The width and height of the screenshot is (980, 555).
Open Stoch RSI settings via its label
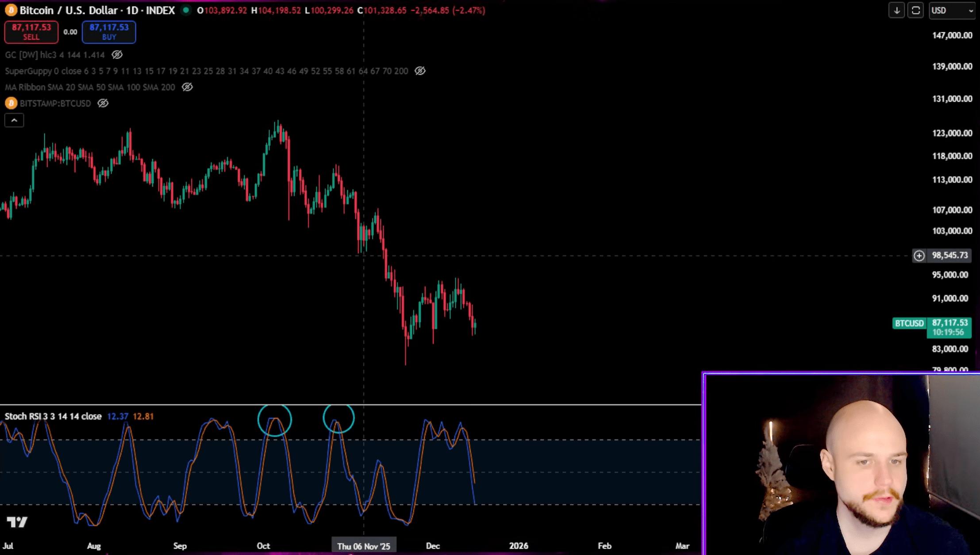coord(52,416)
